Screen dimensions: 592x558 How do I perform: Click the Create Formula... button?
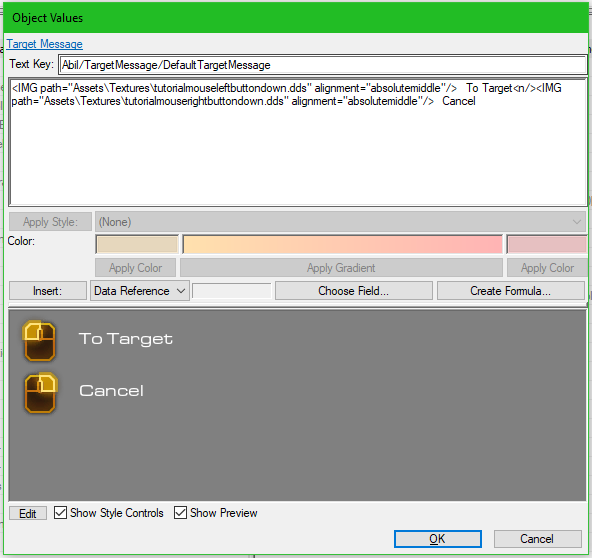coord(510,291)
